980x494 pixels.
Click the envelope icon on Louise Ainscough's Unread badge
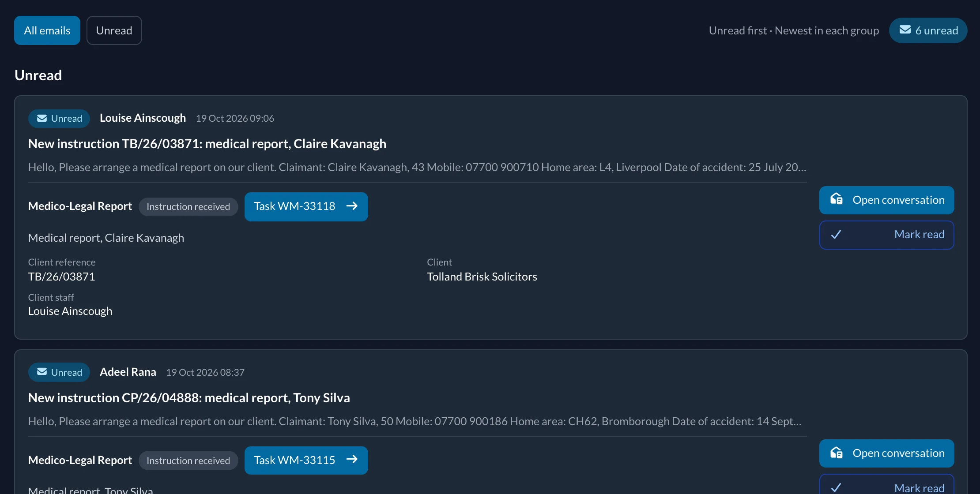click(42, 118)
